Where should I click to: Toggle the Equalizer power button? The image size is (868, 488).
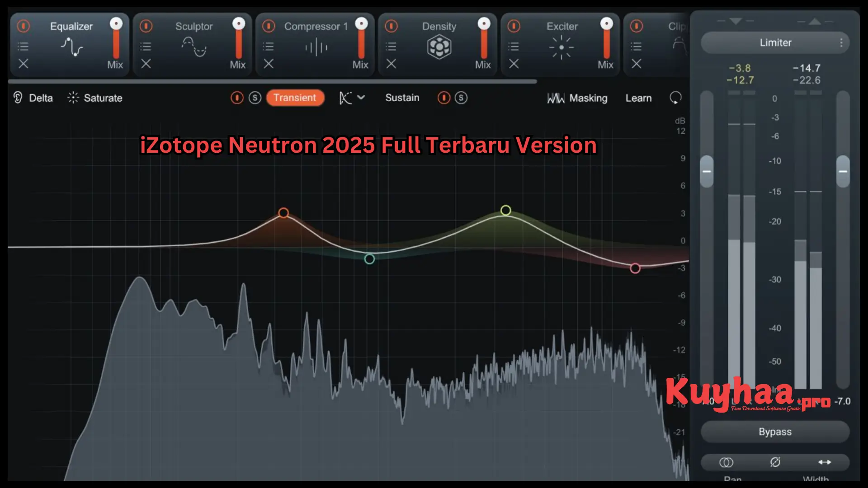coord(23,26)
